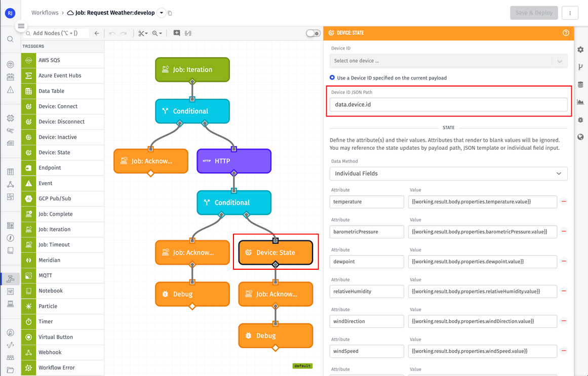Select the Job: Iteration node on canvas
Viewport: 588px width, 376px height.
coord(192,69)
